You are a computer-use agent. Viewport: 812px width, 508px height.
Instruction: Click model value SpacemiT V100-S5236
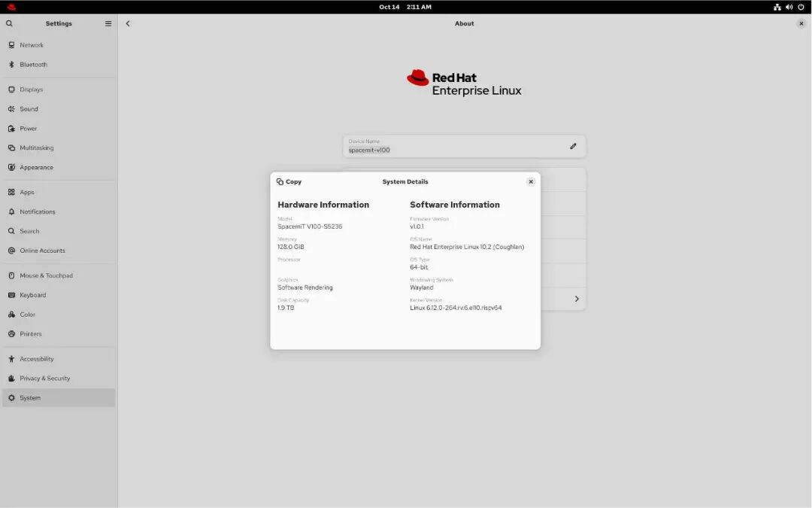click(310, 227)
